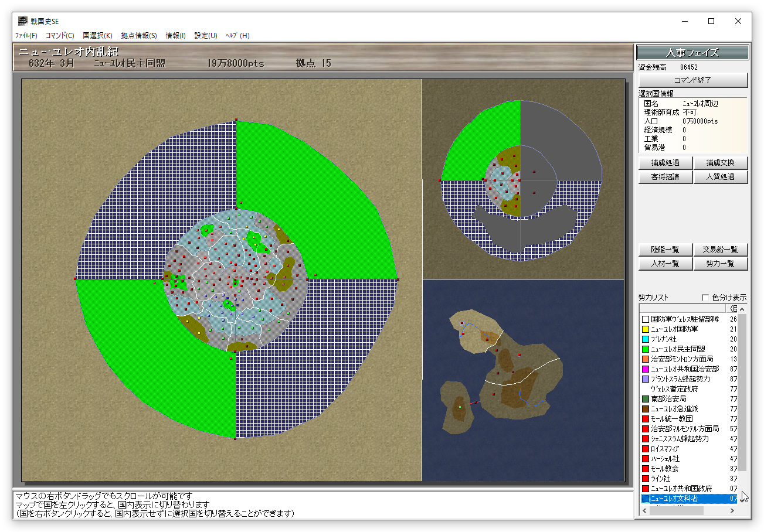Click green swatch for ニューユレオ民主同盟
Viewport: 764px width, 532px height.
(x=646, y=349)
